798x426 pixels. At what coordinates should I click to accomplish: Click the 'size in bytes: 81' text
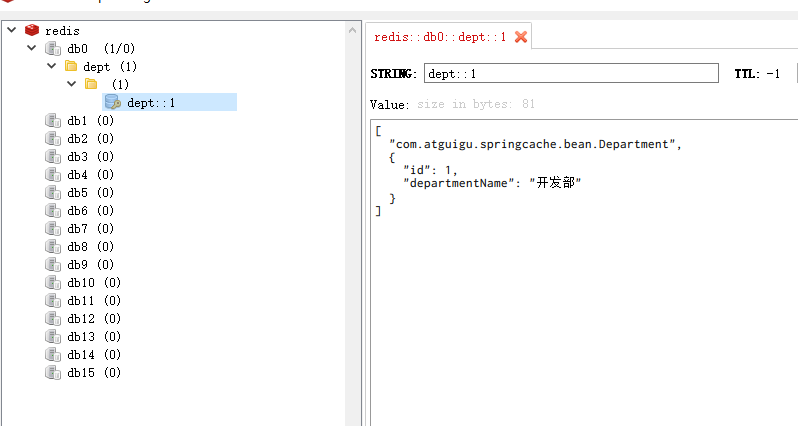pos(476,104)
